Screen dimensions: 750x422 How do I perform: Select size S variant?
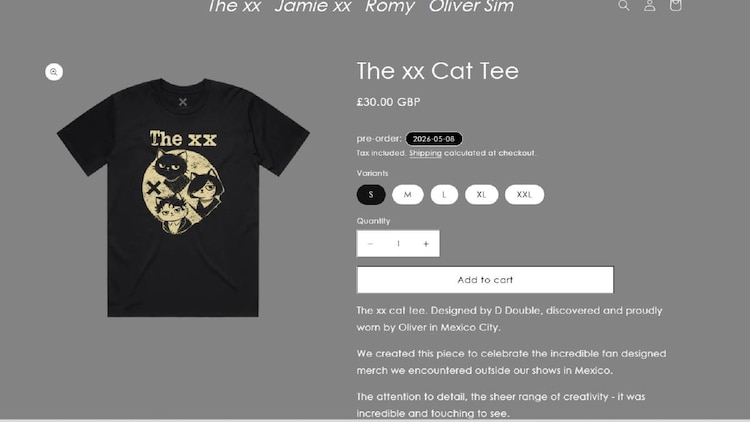pos(371,195)
